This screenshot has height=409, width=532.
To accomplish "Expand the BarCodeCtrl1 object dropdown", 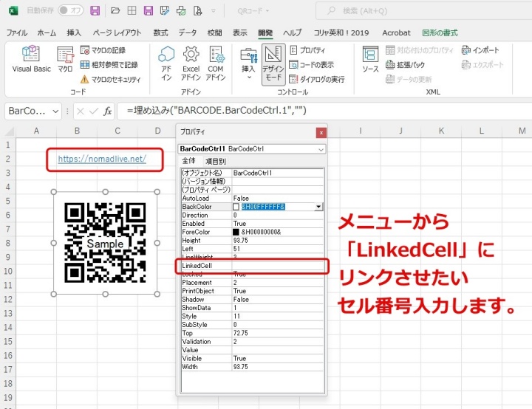I will [321, 149].
